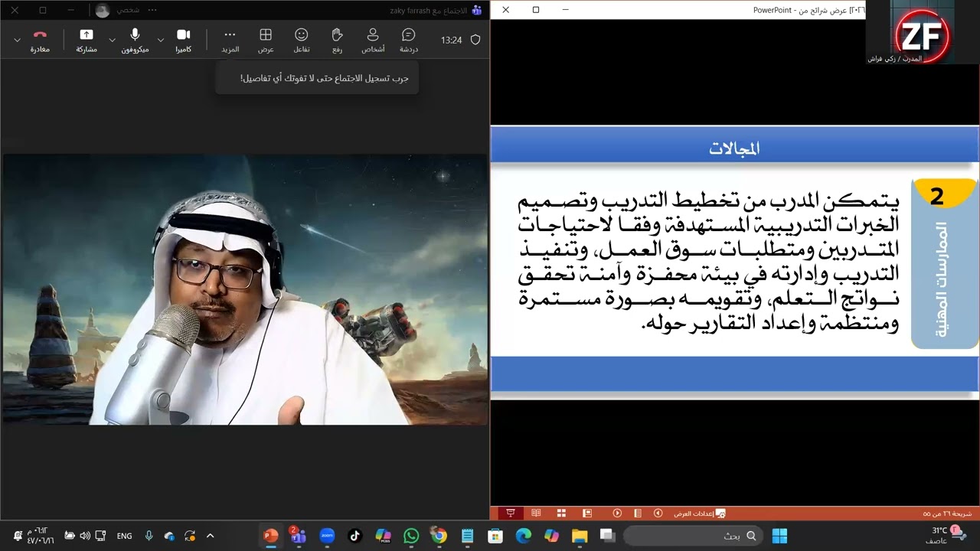This screenshot has width=980, height=551.
Task: Click the 13:24 meeting timer
Action: click(x=452, y=40)
